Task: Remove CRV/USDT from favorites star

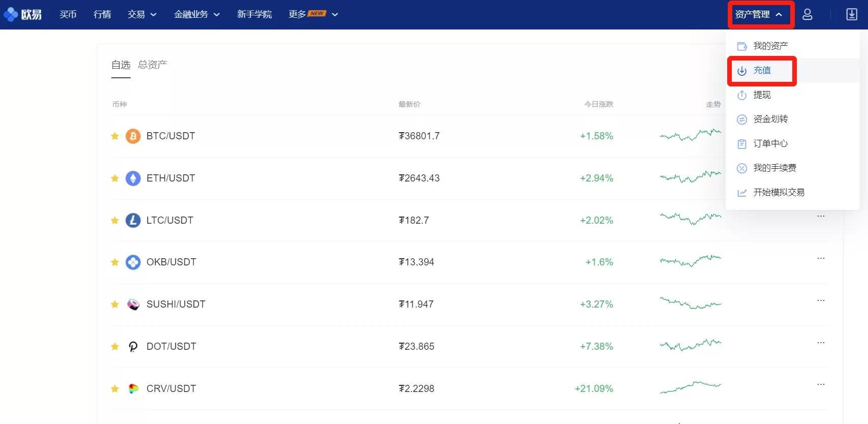Action: tap(115, 389)
